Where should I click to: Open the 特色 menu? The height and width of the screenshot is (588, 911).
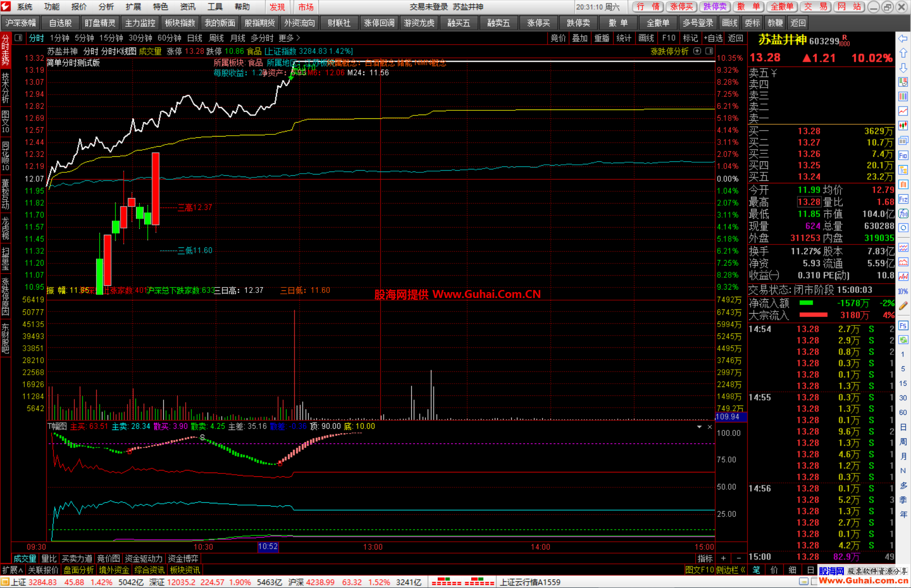pos(160,7)
